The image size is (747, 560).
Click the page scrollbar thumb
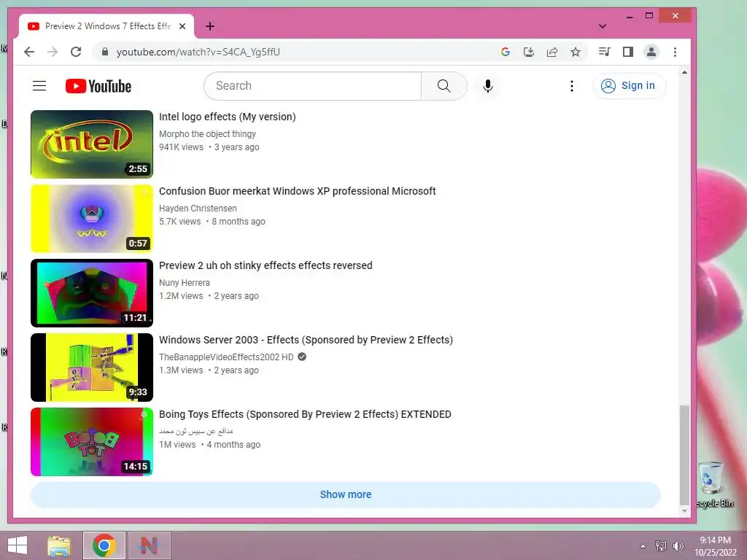[x=684, y=454]
